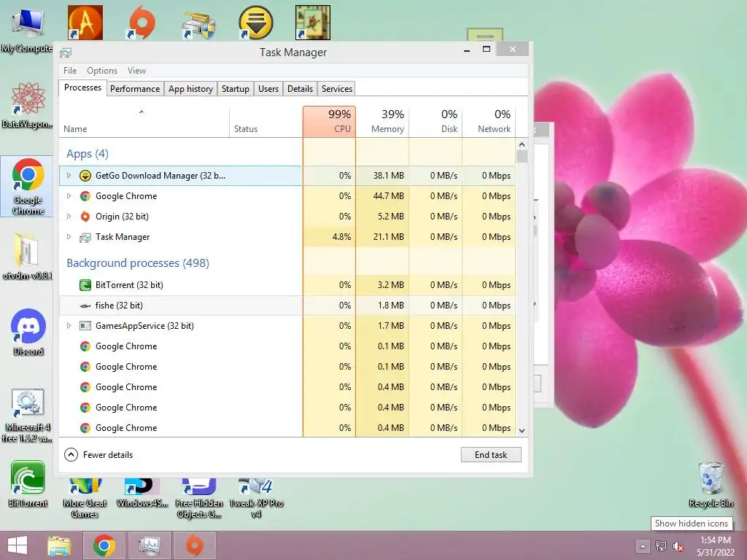Select the BitTorrent desktop shortcut
747x560 pixels.
coord(28,484)
